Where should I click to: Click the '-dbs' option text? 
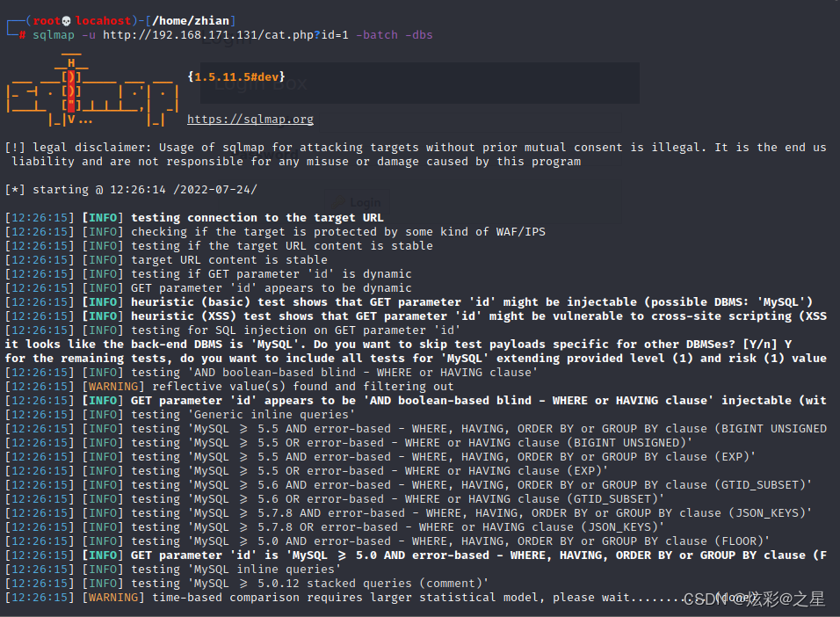419,35
